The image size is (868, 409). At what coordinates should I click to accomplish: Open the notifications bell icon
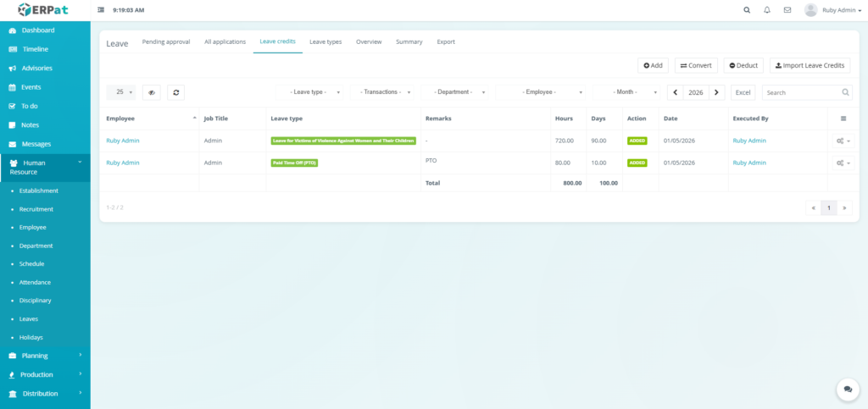point(767,10)
